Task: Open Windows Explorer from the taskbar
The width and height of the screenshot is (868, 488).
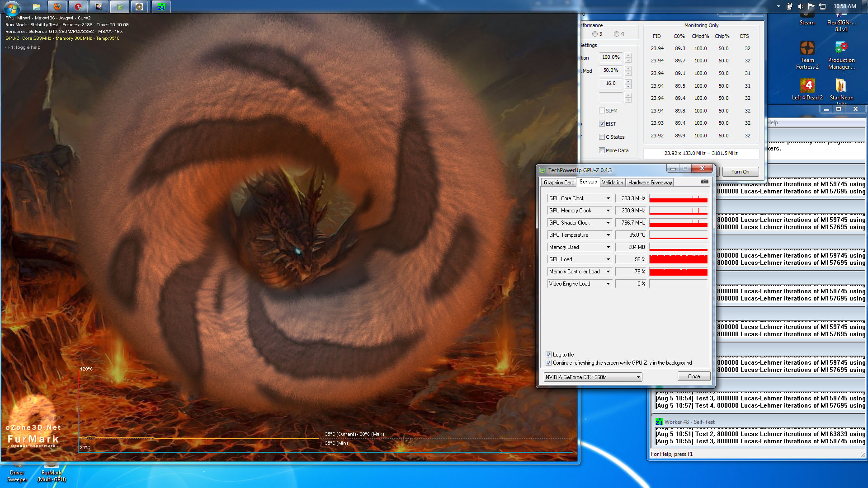Action: pyautogui.click(x=37, y=6)
